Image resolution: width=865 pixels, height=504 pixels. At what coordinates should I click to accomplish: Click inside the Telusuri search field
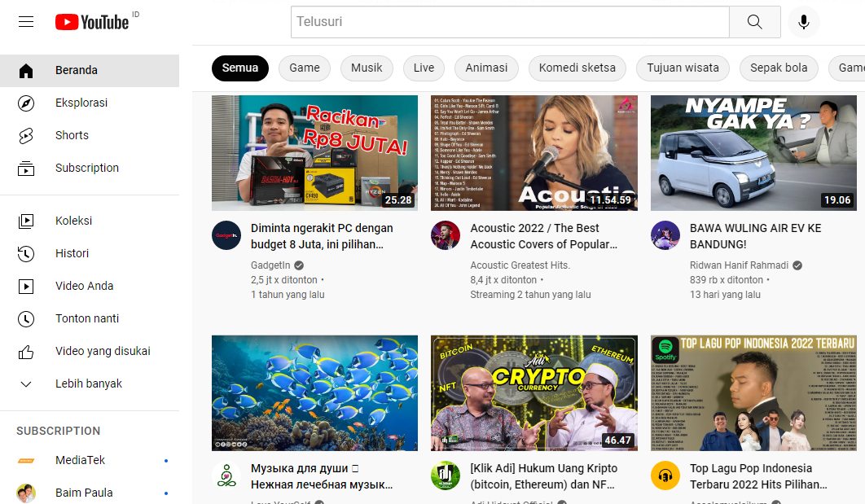coord(510,22)
